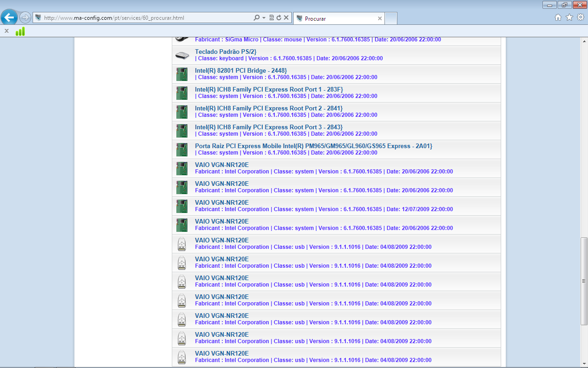Click the green signal bars toolbar icon
Viewport: 588px width, 368px height.
(20, 31)
